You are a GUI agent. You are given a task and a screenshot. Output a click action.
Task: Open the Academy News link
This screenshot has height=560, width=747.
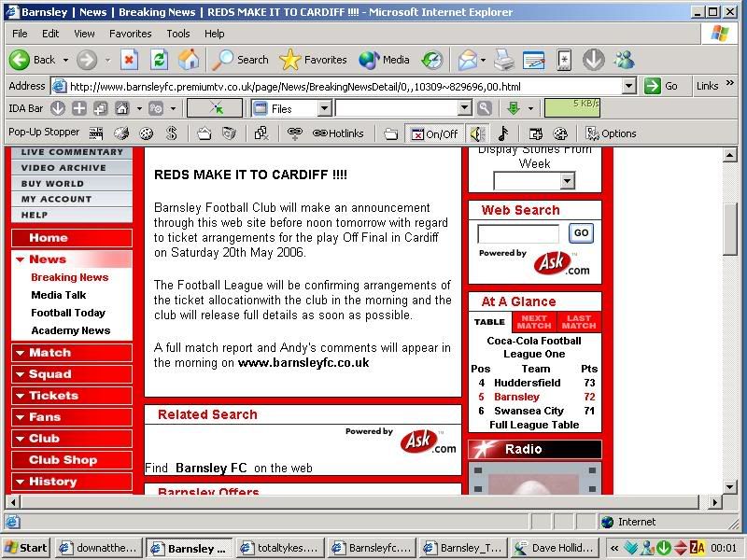(71, 330)
